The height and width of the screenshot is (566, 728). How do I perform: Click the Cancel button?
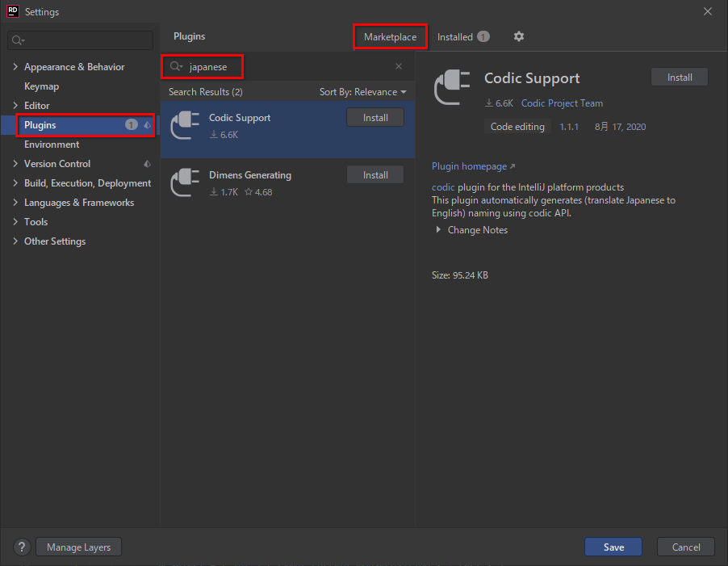[686, 547]
